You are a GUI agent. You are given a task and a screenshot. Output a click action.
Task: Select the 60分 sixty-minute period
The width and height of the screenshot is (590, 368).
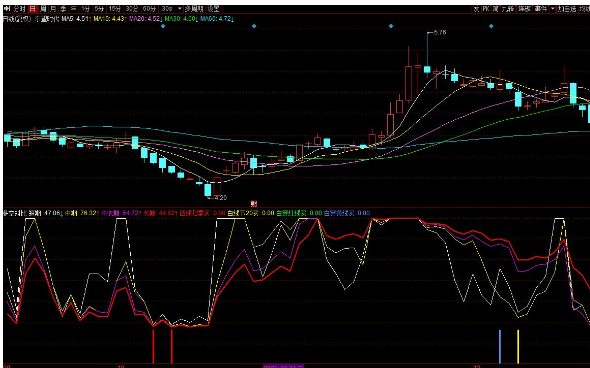pos(149,9)
